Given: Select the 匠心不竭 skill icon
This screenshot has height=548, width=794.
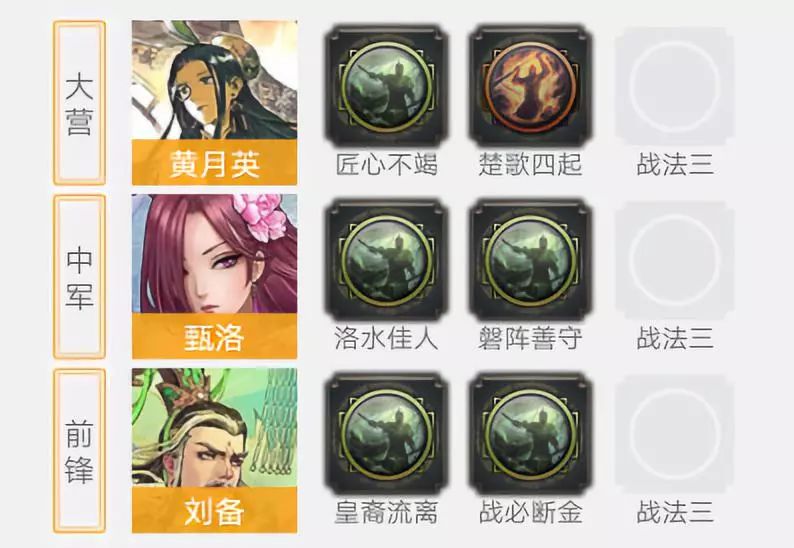Looking at the screenshot, I should 386,87.
